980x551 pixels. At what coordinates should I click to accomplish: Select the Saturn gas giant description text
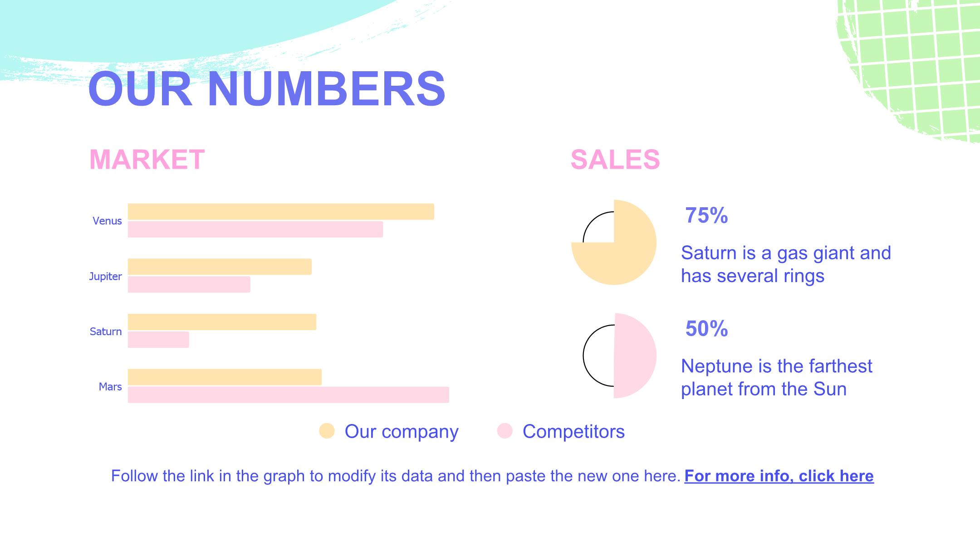pos(786,264)
